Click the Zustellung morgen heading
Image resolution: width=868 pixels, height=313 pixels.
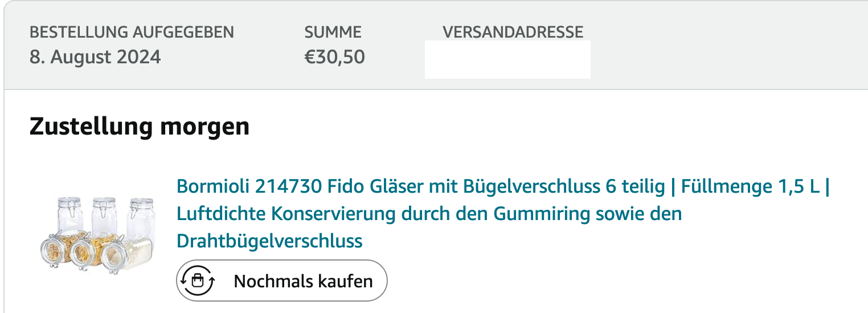[x=140, y=127]
